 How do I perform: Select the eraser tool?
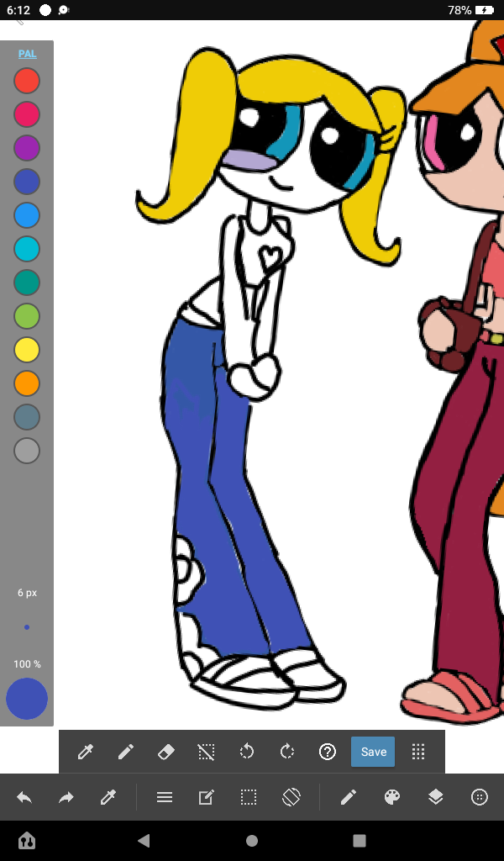[165, 752]
